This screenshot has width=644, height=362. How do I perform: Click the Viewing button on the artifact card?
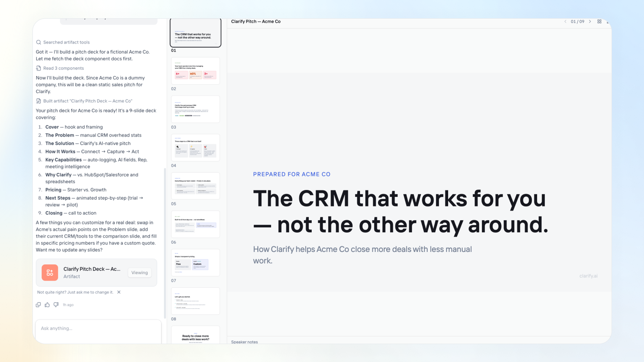(x=139, y=273)
